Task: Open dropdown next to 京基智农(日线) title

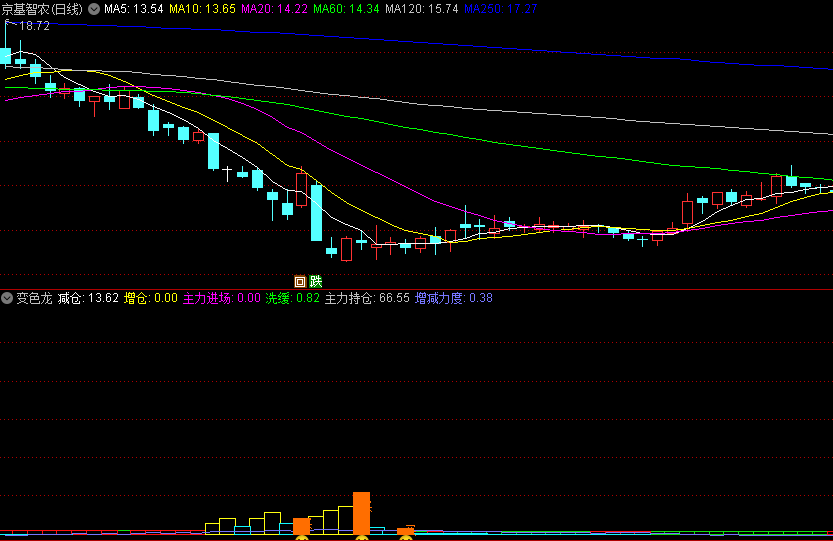Action: [x=94, y=9]
